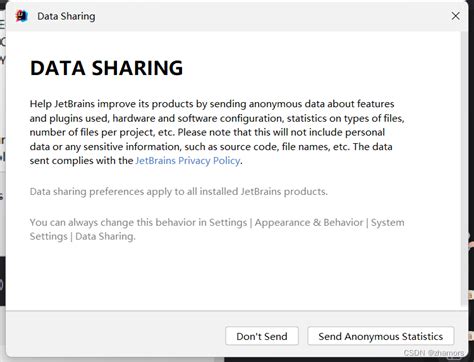This screenshot has height=362, width=474.
Task: Close the Data Sharing dialog
Action: (x=455, y=16)
